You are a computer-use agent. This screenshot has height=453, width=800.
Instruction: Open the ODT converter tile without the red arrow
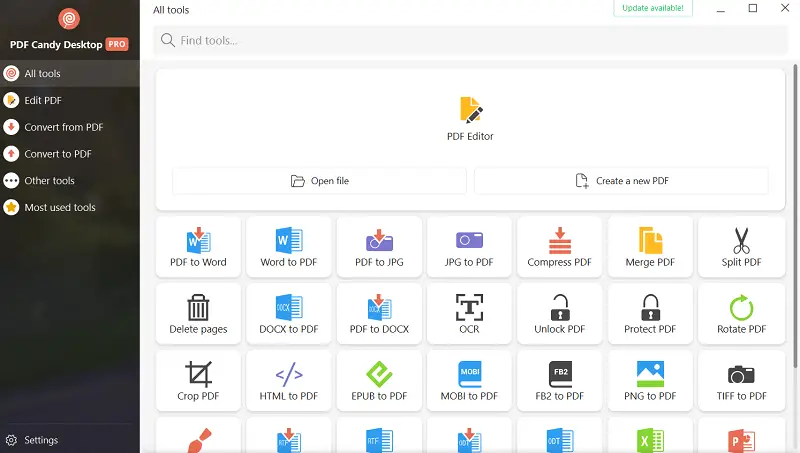point(559,435)
